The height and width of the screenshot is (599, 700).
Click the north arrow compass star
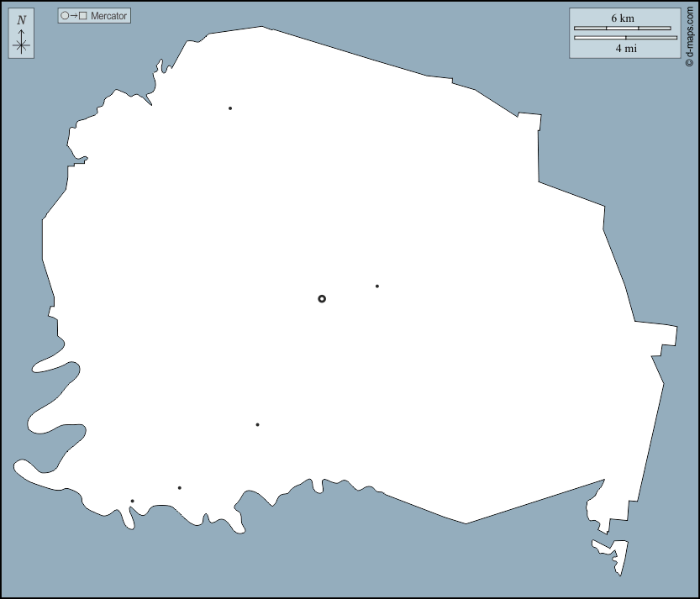[x=21, y=45]
